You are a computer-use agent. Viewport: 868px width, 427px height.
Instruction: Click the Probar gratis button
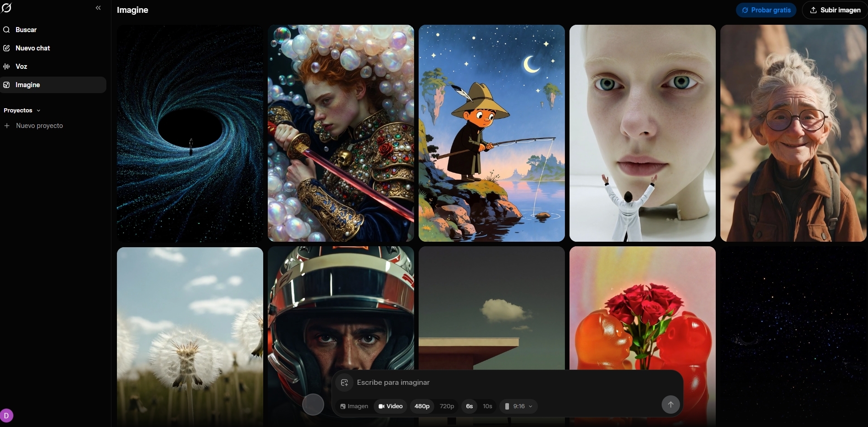766,10
